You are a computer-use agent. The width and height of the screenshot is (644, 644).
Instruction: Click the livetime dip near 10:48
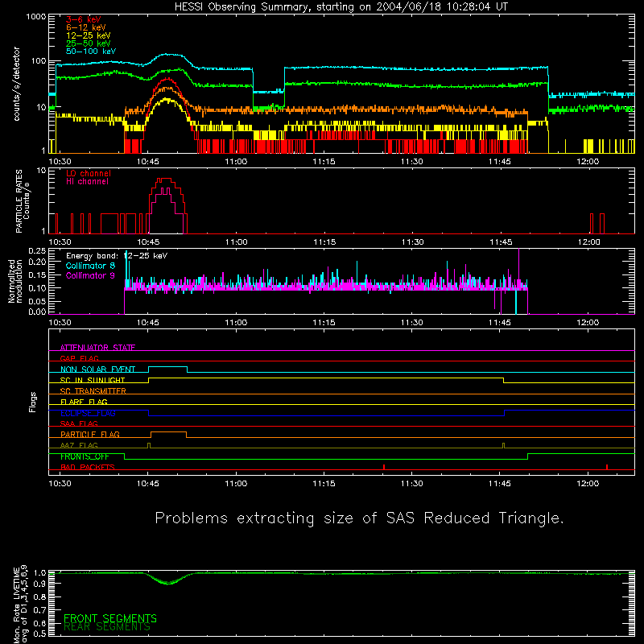click(x=167, y=582)
